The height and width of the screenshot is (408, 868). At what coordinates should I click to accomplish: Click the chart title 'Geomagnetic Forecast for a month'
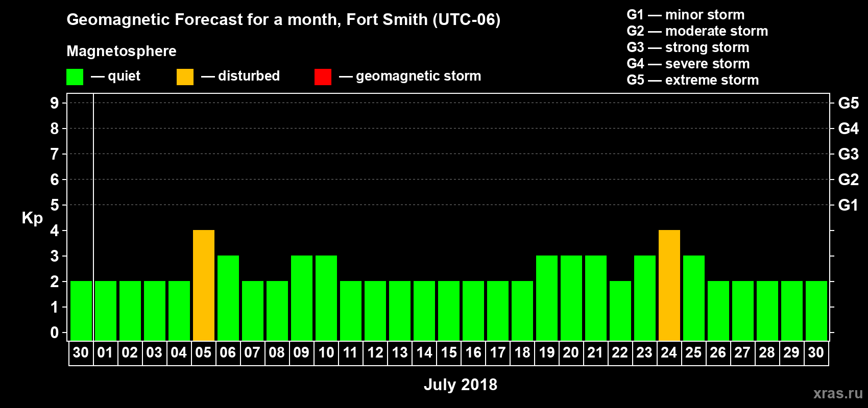[204, 20]
